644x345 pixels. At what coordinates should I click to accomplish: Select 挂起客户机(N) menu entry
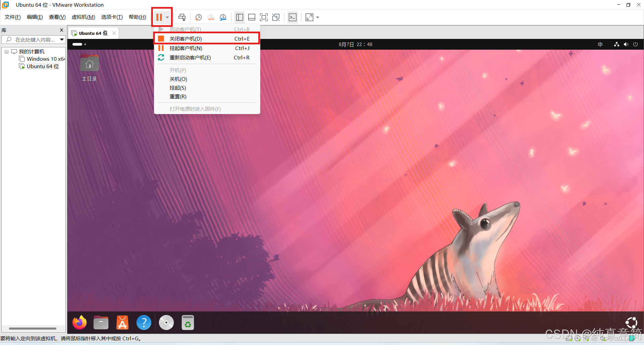(207, 48)
